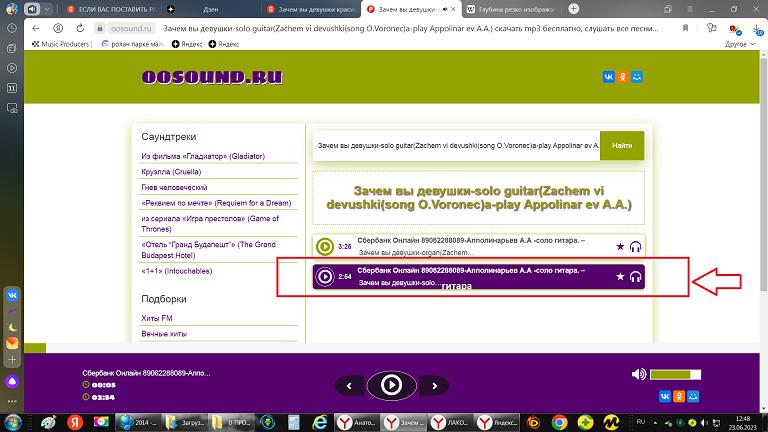The height and width of the screenshot is (432, 768).
Task: Show site security lock info
Action: tap(99, 28)
